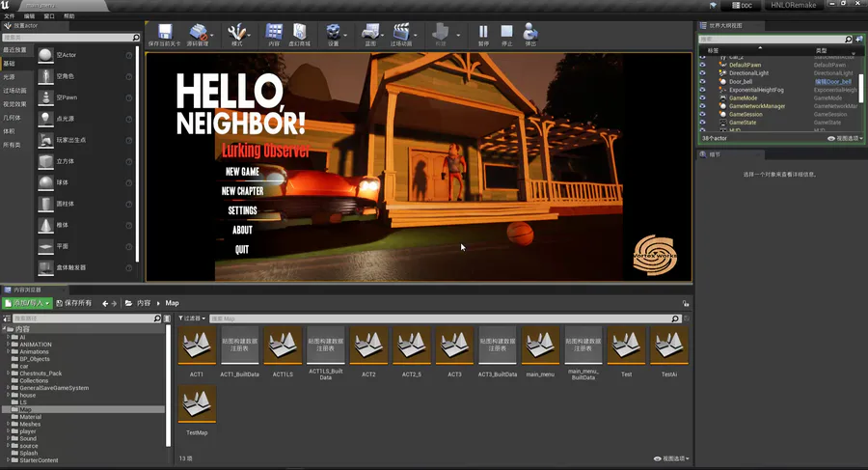Select the Empty Pawn (空Pawn) icon
868x470 pixels.
point(45,97)
